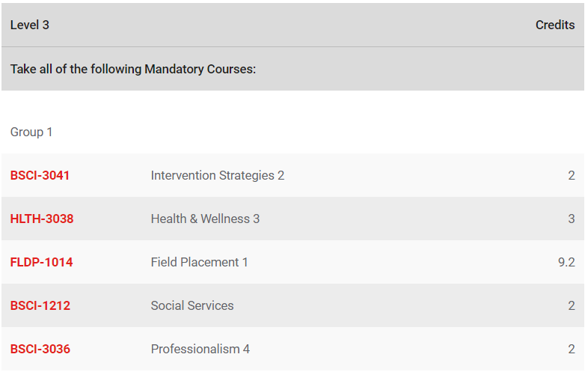
Task: Click the Intervention Strategies 2 title
Action: 217,176
